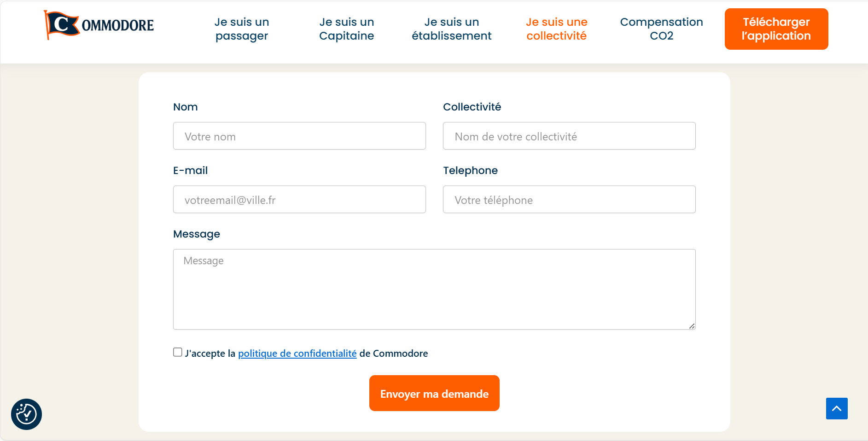868x441 pixels.
Task: Focus the 'Votre nom' input field
Action: [299, 136]
